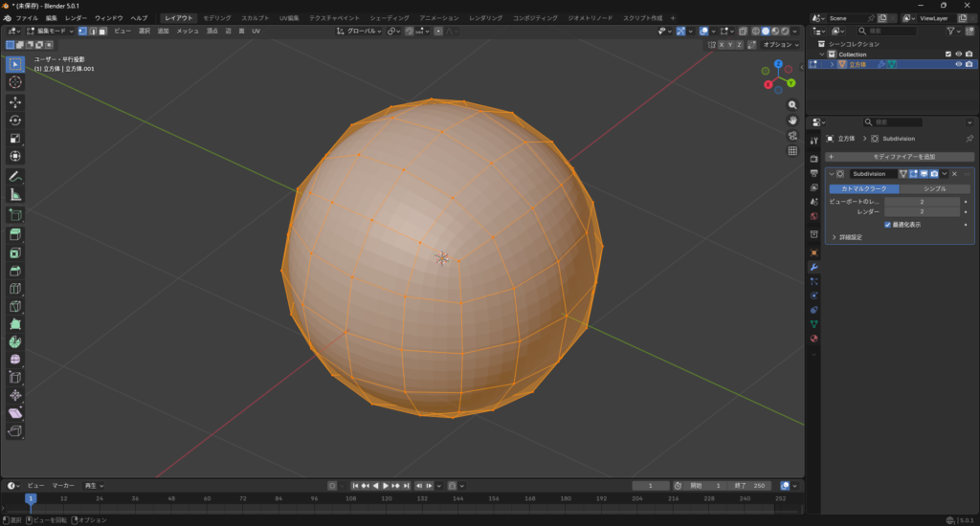Switch to face select mode
Screen dimensions: 980x526
tap(101, 31)
